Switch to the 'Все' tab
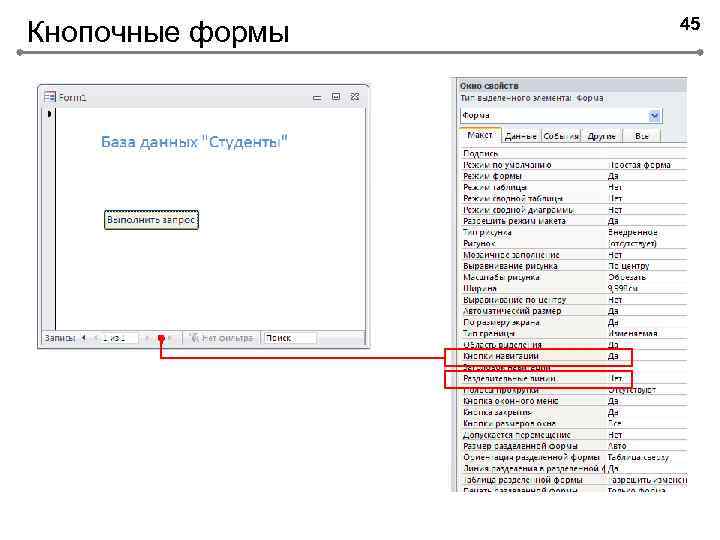Image resolution: width=720 pixels, height=540 pixels. click(641, 136)
